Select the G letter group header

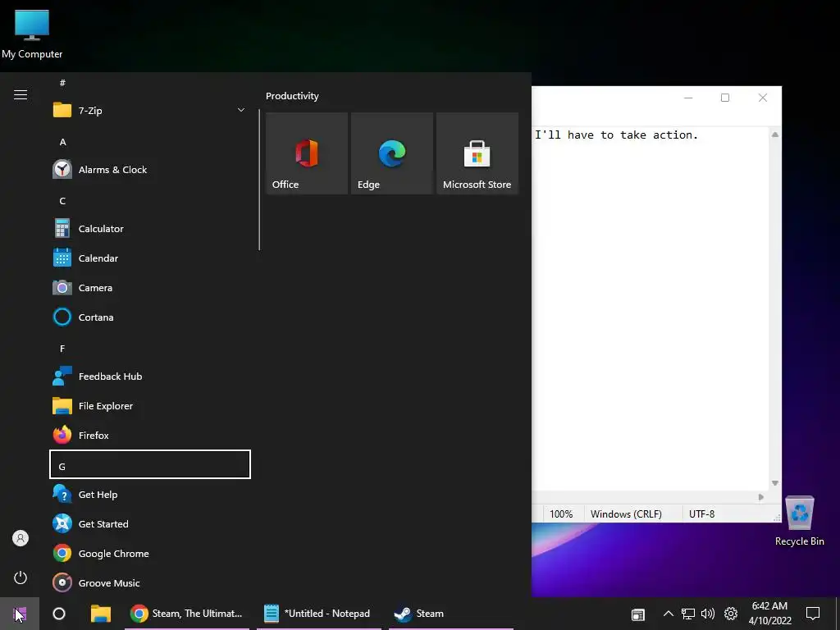[x=149, y=464]
